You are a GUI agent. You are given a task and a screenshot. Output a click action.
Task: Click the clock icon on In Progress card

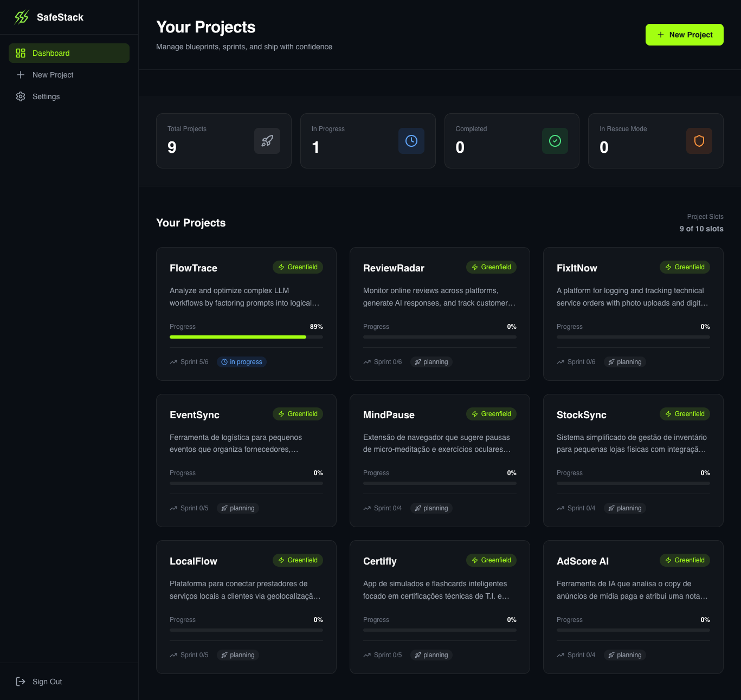411,141
